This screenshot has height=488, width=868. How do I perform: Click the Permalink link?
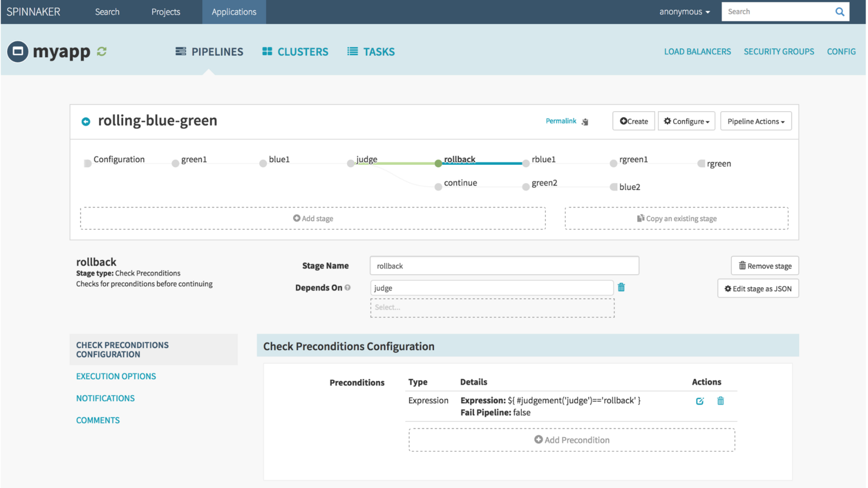point(561,121)
